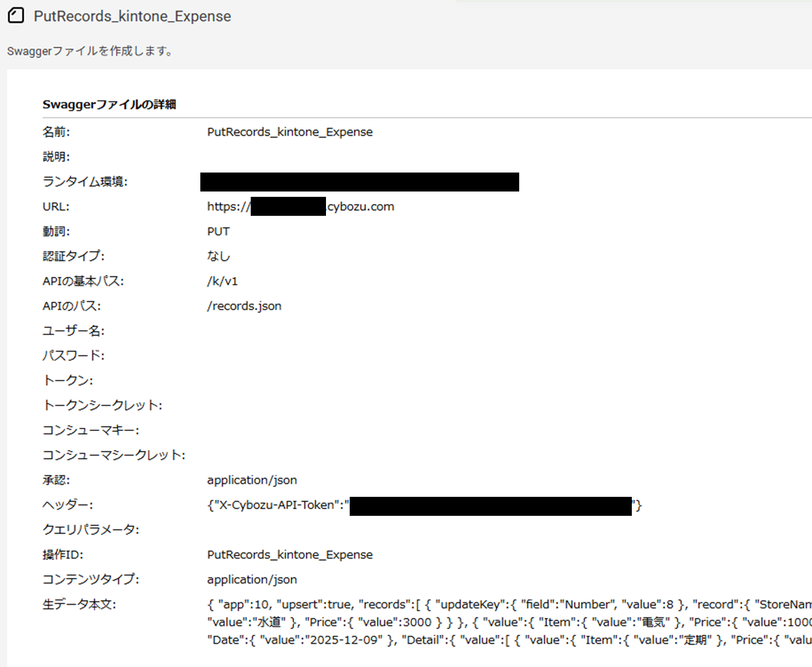Image resolution: width=812 pixels, height=667 pixels.
Task: Click the 'パスワード:' label
Action: (x=73, y=356)
